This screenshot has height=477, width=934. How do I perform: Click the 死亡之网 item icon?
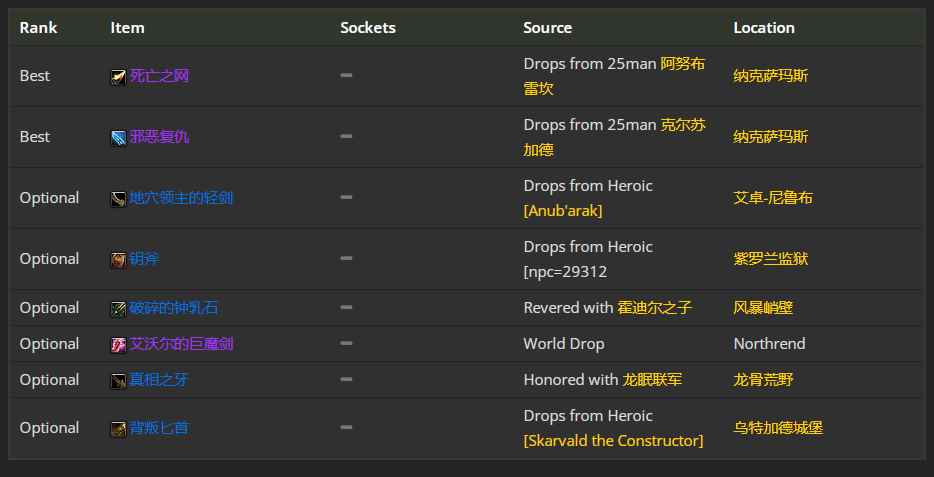pyautogui.click(x=118, y=76)
